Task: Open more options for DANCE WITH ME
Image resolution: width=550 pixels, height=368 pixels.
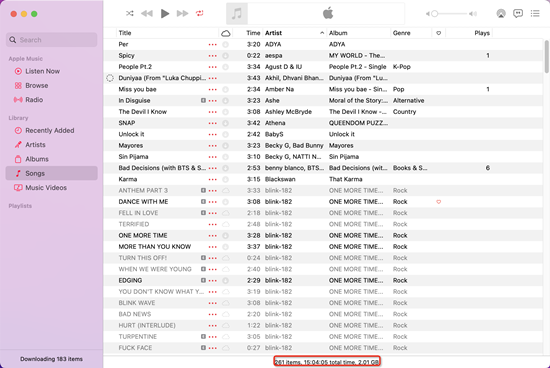Action: point(213,202)
